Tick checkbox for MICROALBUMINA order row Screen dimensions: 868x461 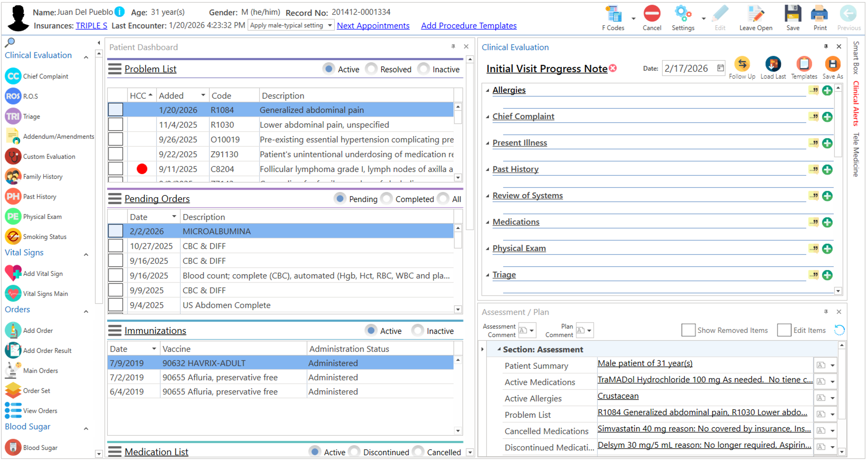click(x=116, y=231)
